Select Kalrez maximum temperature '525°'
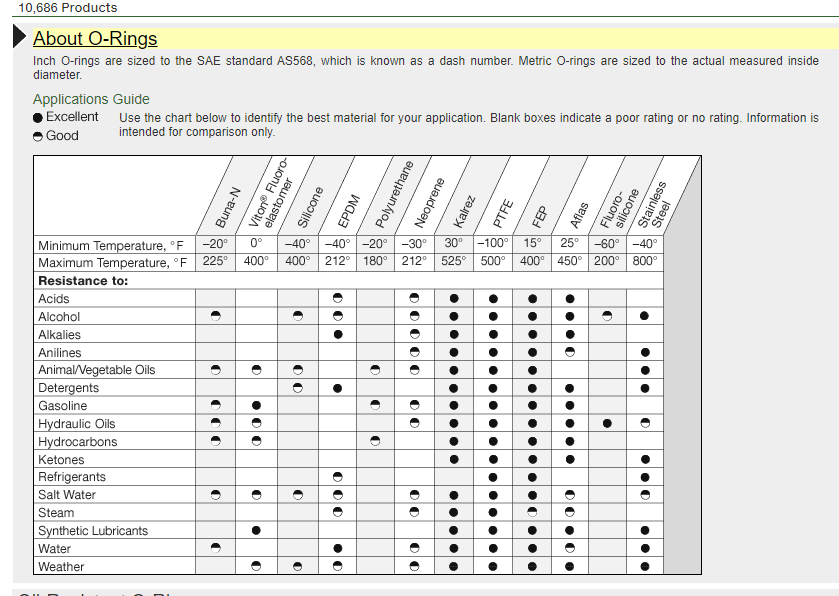This screenshot has height=596, width=839. click(x=454, y=261)
